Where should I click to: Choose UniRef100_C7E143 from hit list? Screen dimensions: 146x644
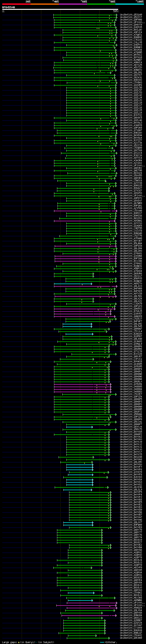[x=131, y=40]
